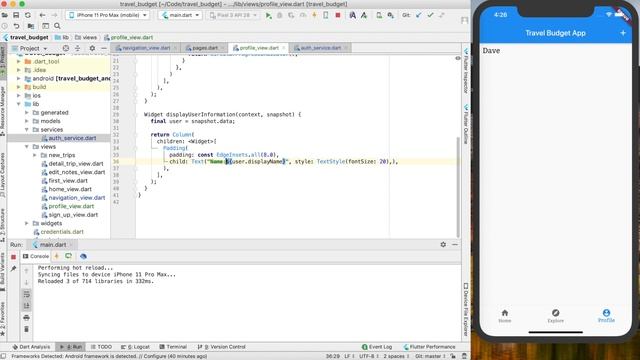This screenshot has height=360, width=640.
Task: Open sign_up_view.dart in the project tree
Action: (x=73, y=215)
